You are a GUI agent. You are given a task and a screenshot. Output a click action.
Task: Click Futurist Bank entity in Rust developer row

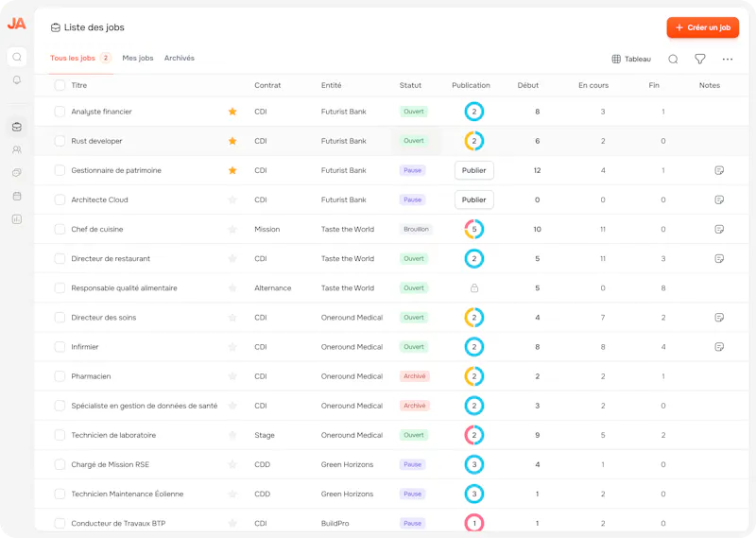tap(344, 141)
